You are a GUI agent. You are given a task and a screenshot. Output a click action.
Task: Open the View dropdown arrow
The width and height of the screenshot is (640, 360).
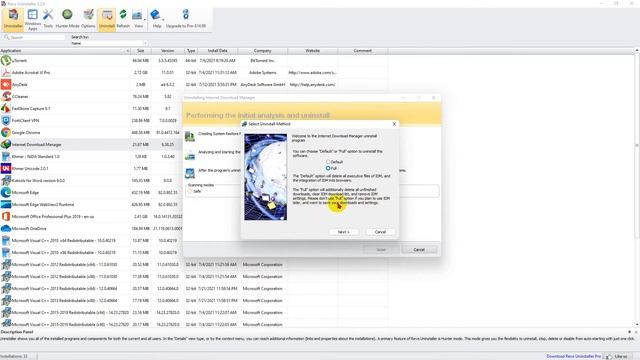point(145,20)
